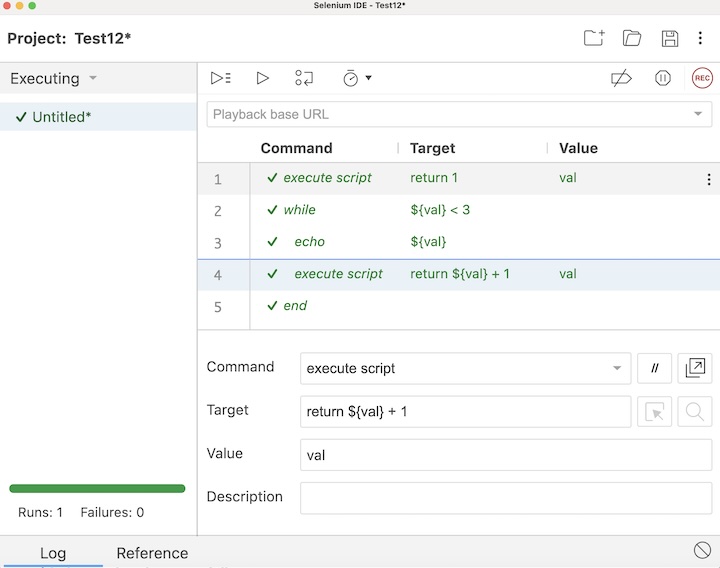This screenshot has width=720, height=568.
Task: Run the current test
Action: click(x=263, y=78)
